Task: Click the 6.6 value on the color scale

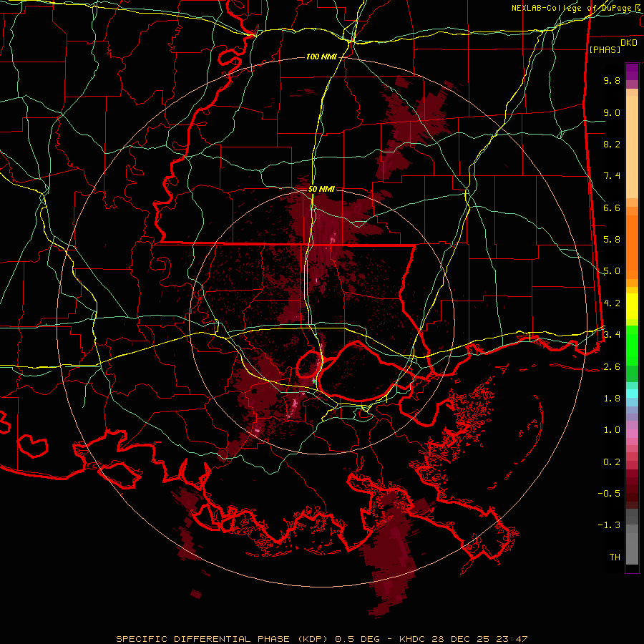Action: 612,208
